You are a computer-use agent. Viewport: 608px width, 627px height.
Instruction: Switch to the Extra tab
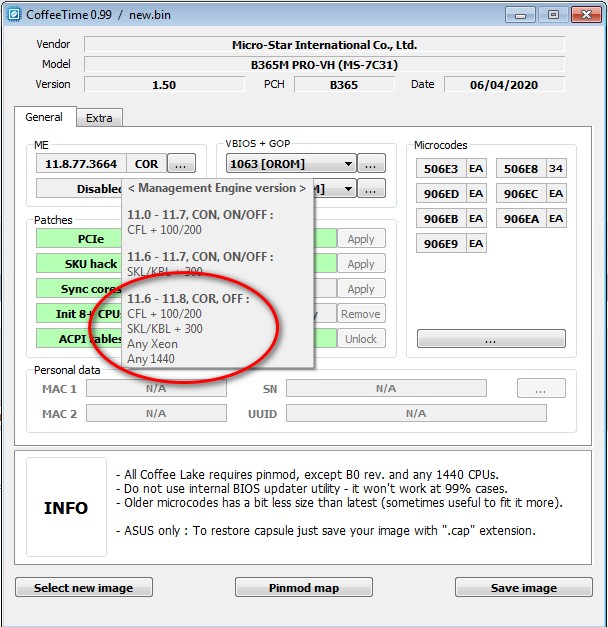click(99, 118)
